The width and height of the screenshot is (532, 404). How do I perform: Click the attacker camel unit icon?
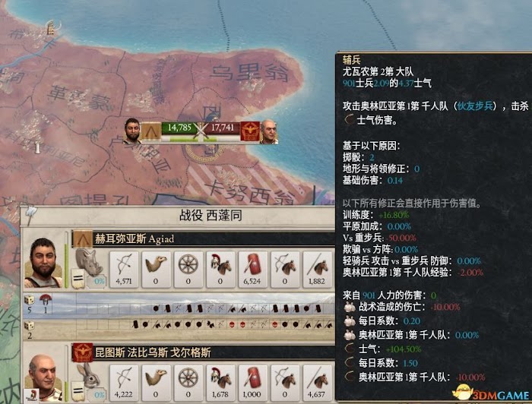click(156, 270)
